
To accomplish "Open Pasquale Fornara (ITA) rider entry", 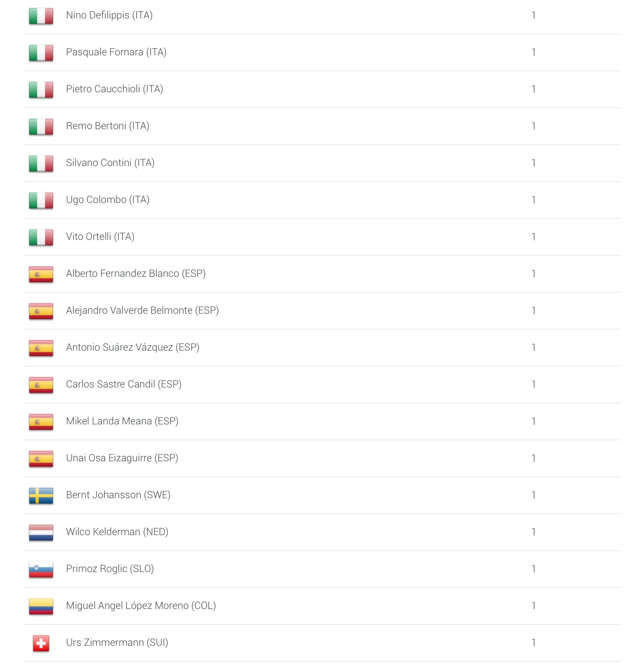I will tap(116, 52).
